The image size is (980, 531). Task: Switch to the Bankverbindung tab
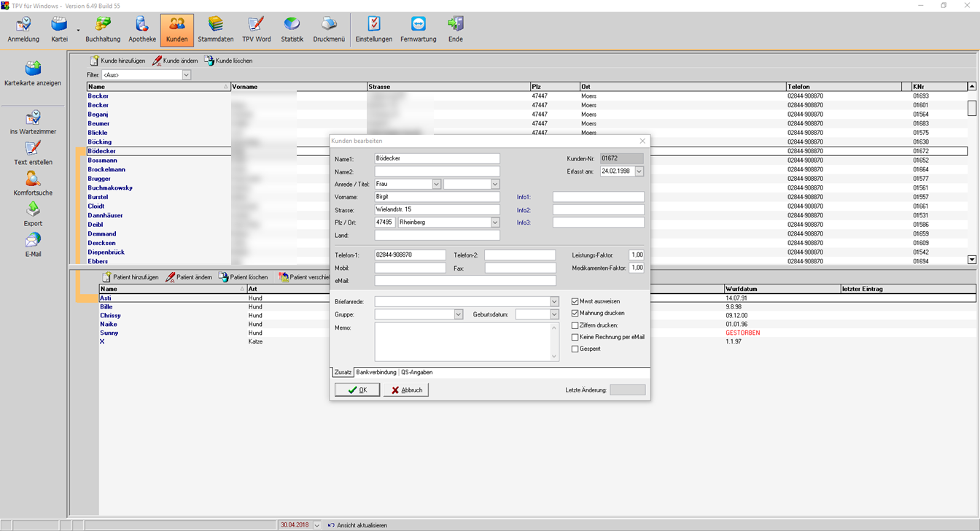pyautogui.click(x=376, y=372)
